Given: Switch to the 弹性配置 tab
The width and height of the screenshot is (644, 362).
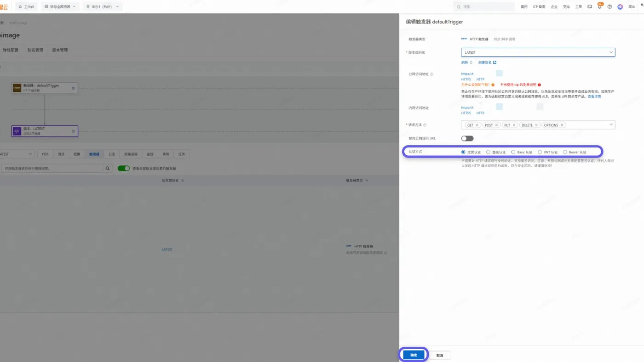Looking at the screenshot, I should [x=11, y=50].
